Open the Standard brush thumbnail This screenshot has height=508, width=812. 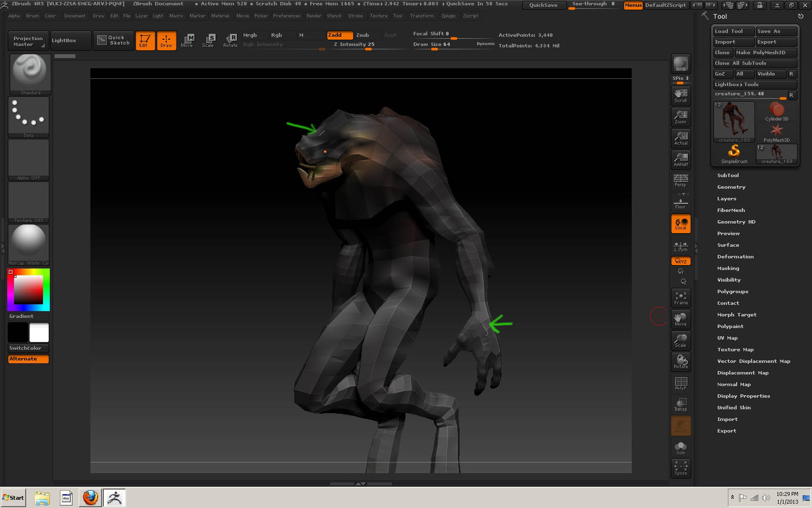pyautogui.click(x=30, y=74)
